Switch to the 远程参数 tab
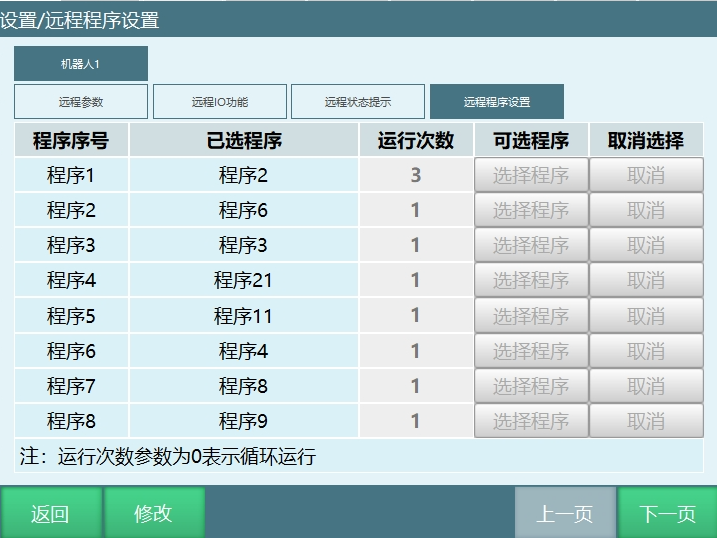717x538 pixels. 81,102
